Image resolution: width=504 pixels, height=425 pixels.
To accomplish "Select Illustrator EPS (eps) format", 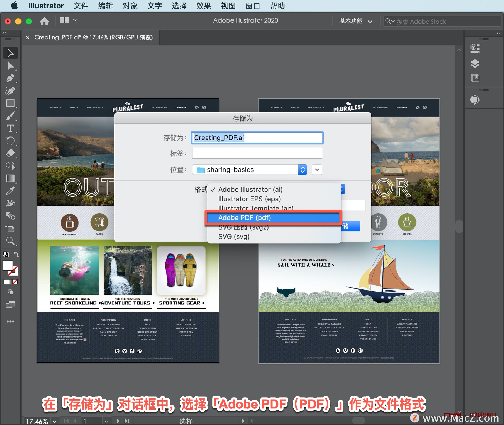I will [249, 199].
